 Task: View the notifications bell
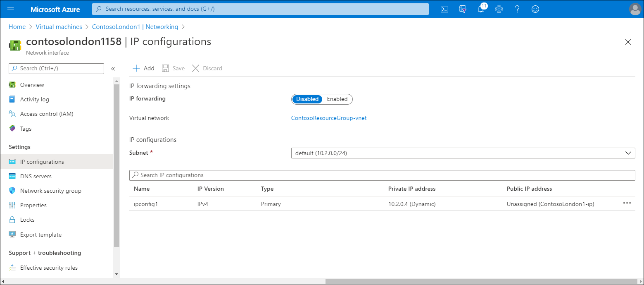(480, 9)
